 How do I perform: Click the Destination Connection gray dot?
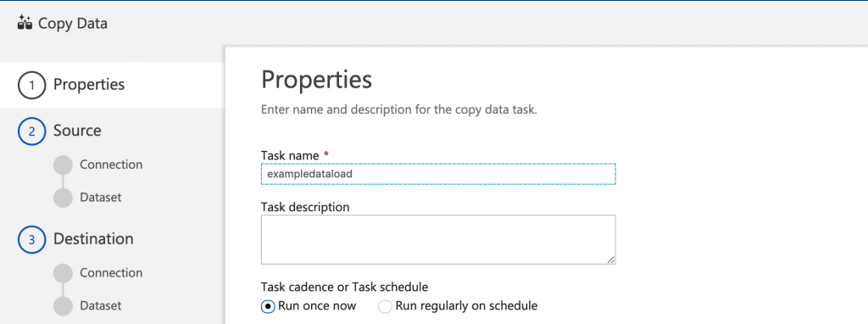63,273
